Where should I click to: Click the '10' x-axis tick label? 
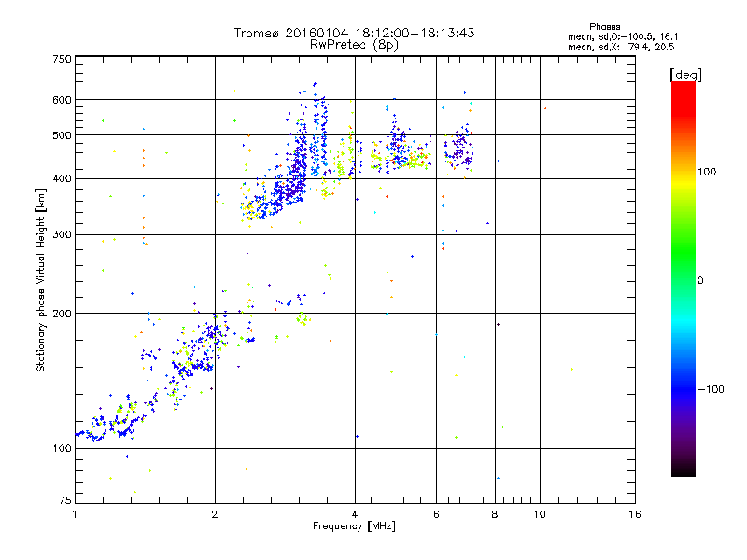tap(540, 514)
